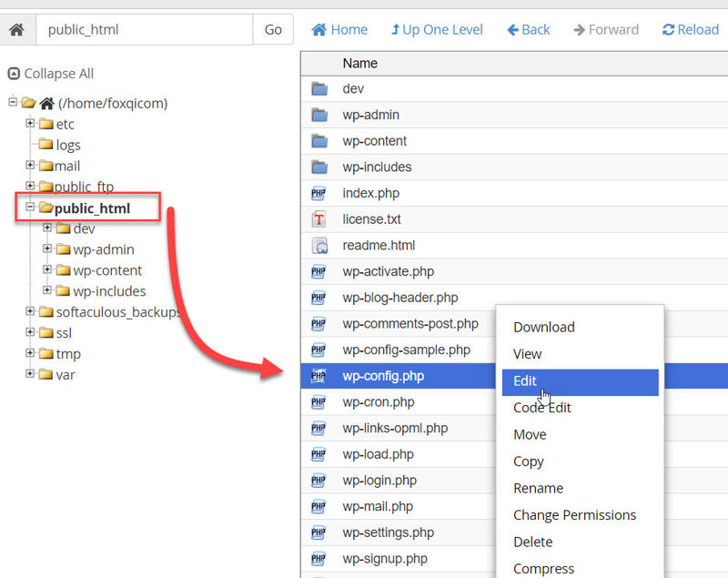Click the image icon next to readme.html
The height and width of the screenshot is (578, 728).
[x=318, y=245]
